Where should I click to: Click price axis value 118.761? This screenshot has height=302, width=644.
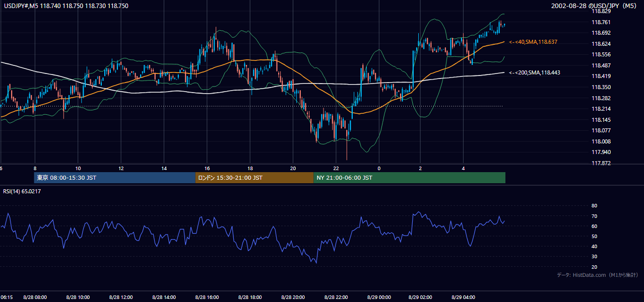coord(602,22)
